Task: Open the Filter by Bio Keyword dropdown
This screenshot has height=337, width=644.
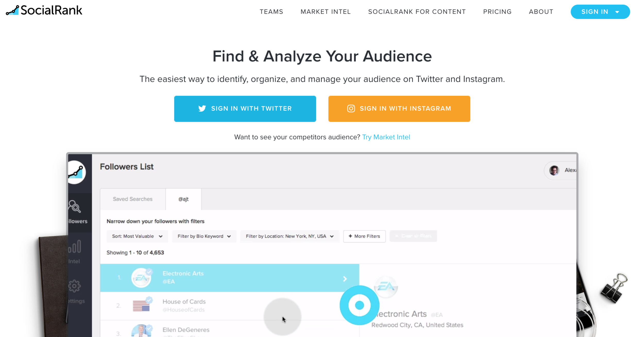Action: pyautogui.click(x=204, y=236)
